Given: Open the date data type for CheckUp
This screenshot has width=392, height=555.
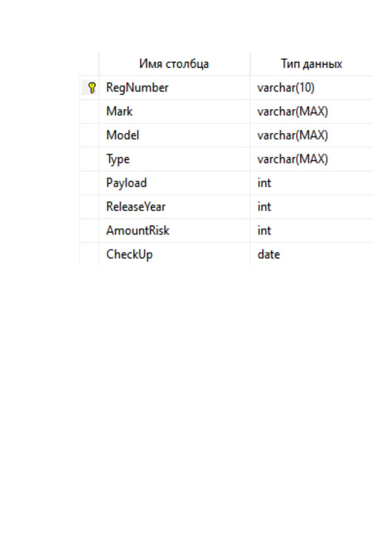Looking at the screenshot, I should (x=312, y=254).
